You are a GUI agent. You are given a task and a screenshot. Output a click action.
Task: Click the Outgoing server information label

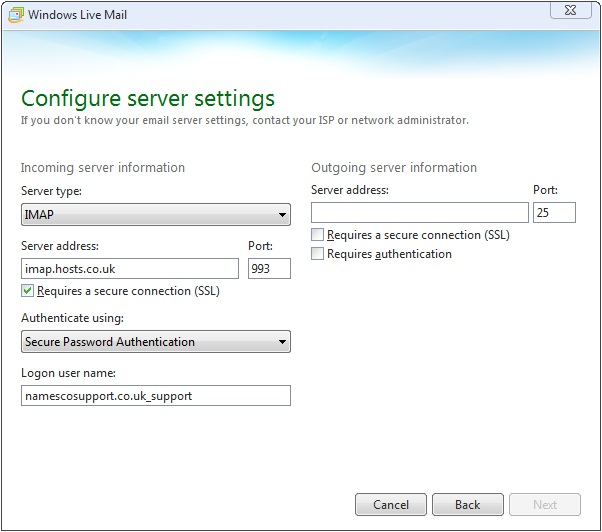point(394,168)
